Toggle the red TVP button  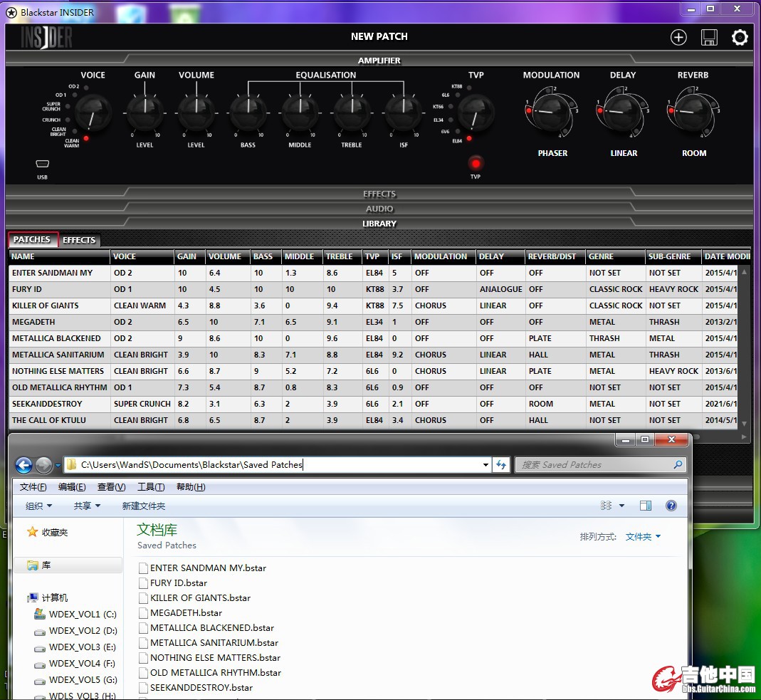click(476, 164)
